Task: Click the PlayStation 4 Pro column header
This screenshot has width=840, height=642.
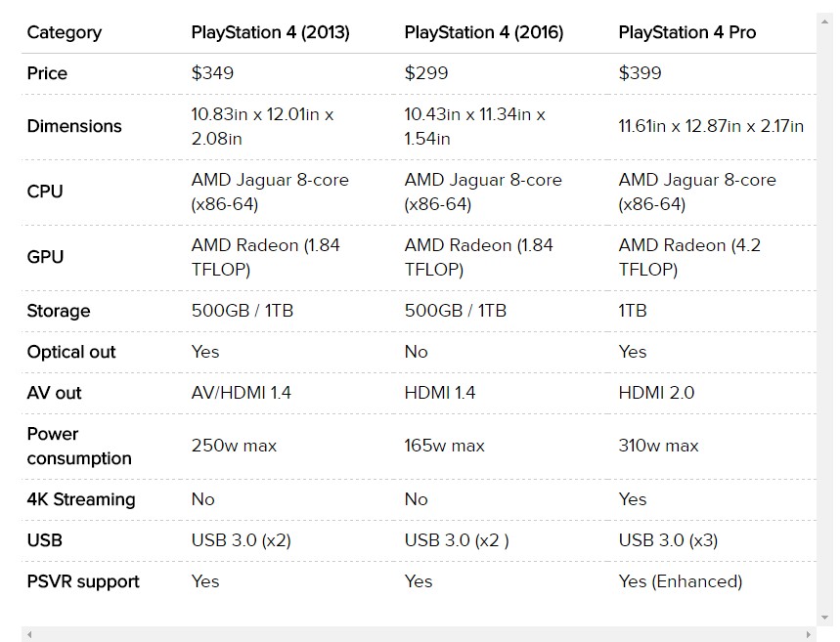Action: (686, 32)
